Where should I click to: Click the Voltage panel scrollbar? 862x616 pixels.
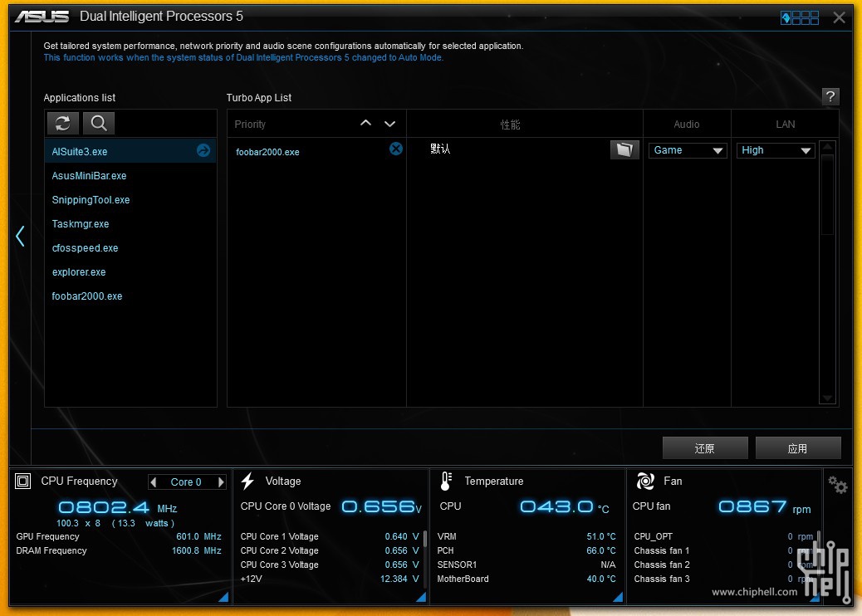click(425, 539)
